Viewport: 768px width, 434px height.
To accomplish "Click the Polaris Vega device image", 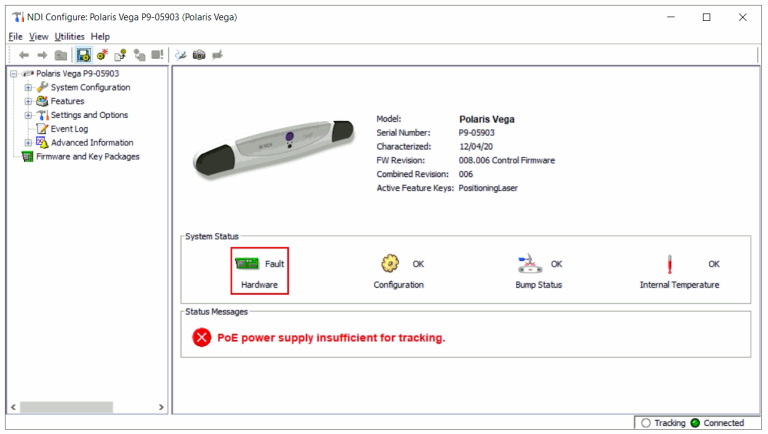I will coord(274,149).
